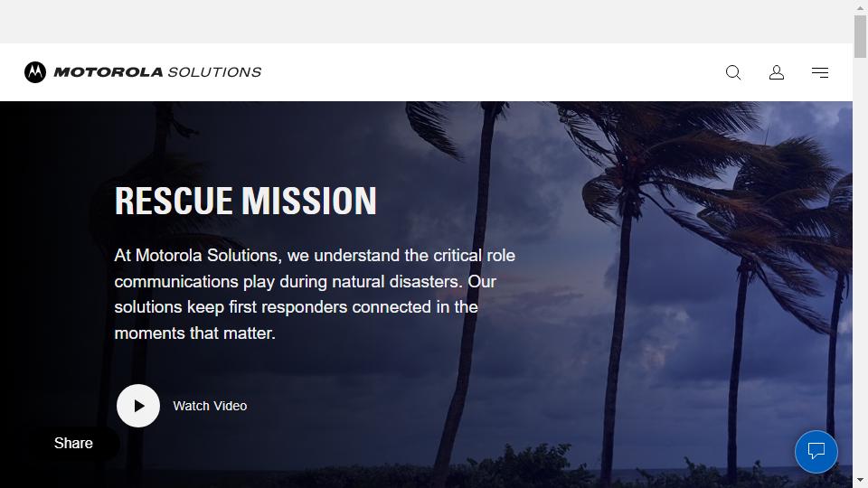The image size is (868, 488).
Task: Open the blue chat bubble widget
Action: (816, 452)
